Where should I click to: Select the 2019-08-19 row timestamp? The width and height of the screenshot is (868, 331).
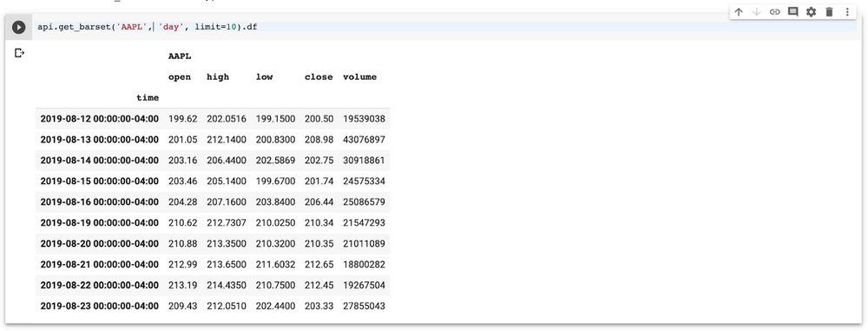[100, 222]
